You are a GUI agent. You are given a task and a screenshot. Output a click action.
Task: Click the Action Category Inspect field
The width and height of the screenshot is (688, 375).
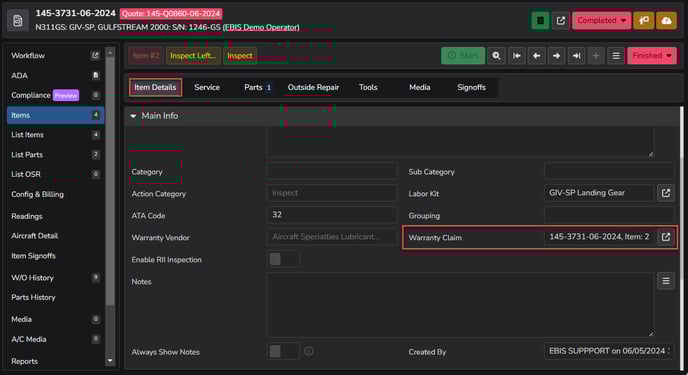[x=332, y=193]
